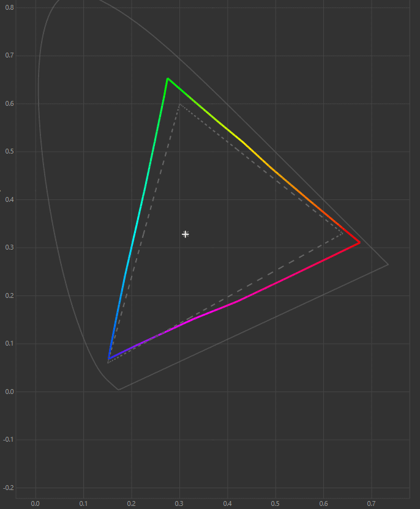
Task: Pick the yellow segment of the gamut edge
Action: coord(245,143)
